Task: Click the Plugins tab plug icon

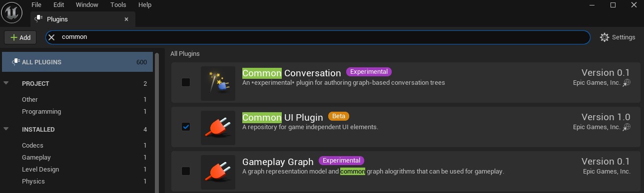Action: [39, 19]
